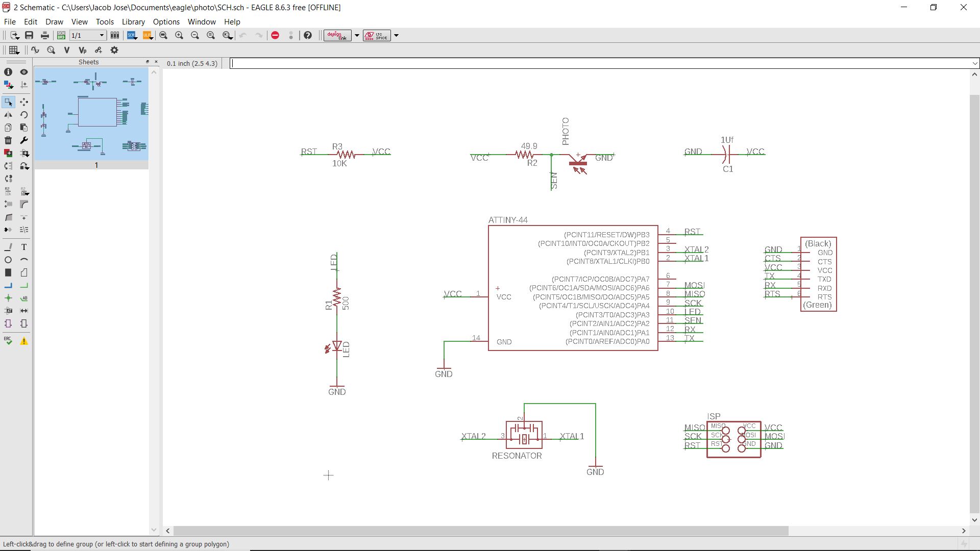This screenshot has width=980, height=551.
Task: Click the LTC SPICE button
Action: [x=377, y=35]
